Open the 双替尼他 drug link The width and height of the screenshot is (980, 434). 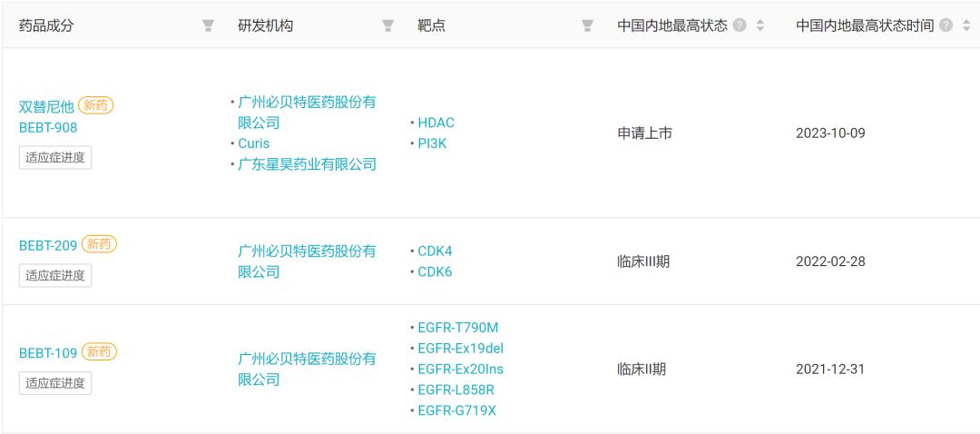click(46, 106)
